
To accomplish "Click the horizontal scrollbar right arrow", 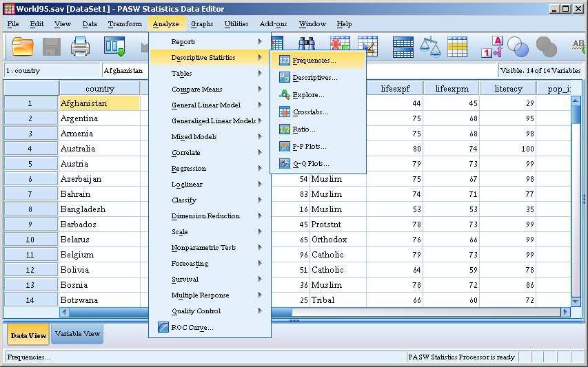I will pyautogui.click(x=565, y=312).
